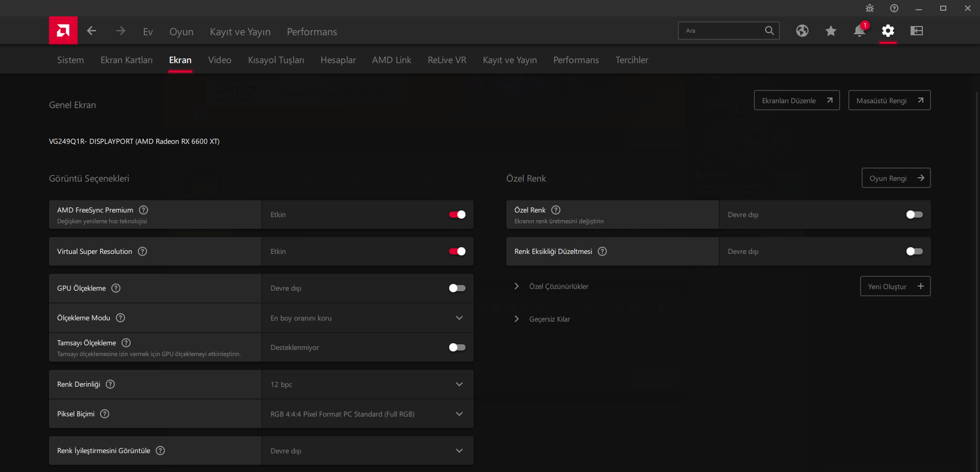Disable Virtual Super Resolution toggle

(x=457, y=251)
